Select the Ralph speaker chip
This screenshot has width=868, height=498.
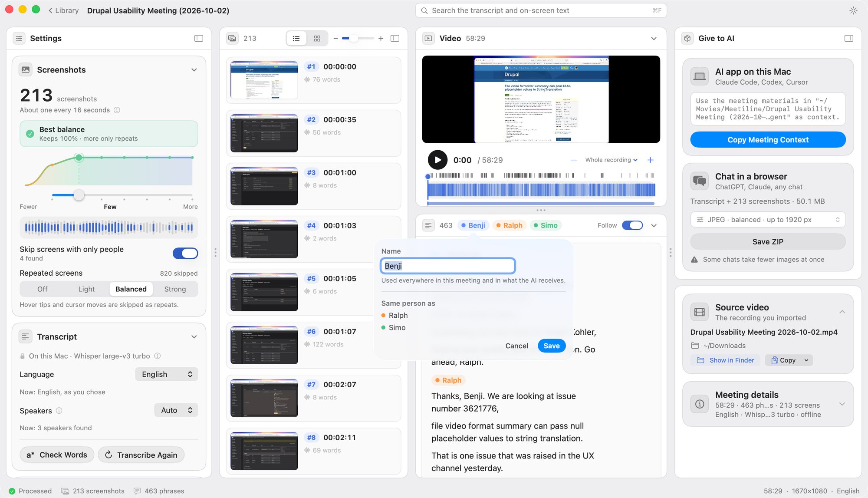509,225
